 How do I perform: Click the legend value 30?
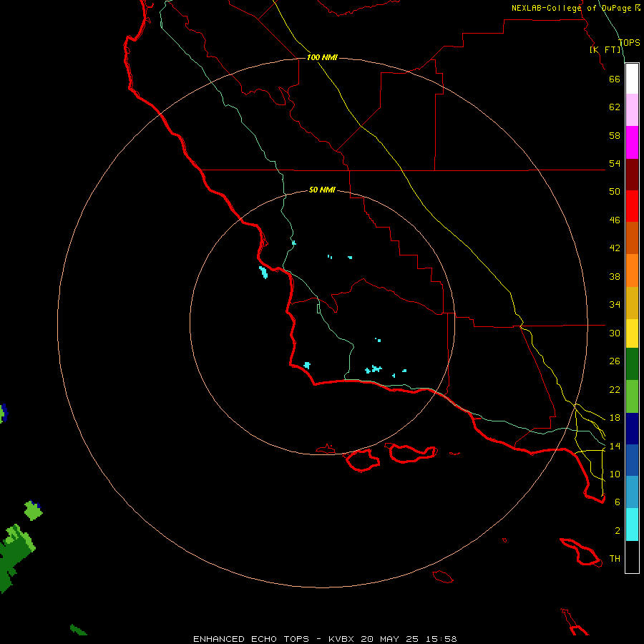click(x=615, y=333)
